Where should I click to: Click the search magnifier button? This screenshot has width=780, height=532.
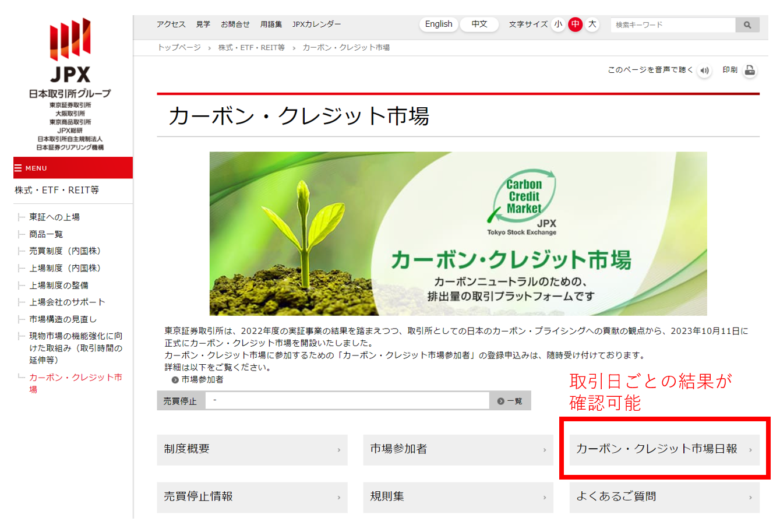(747, 24)
